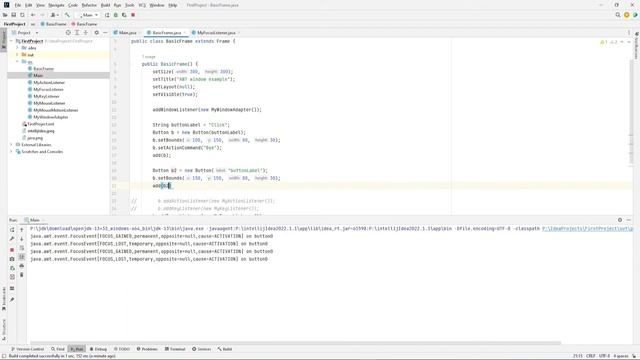The width and height of the screenshot is (640, 360).
Task: Click the JetBrains Toolbox icon at top right
Action: pos(635,15)
